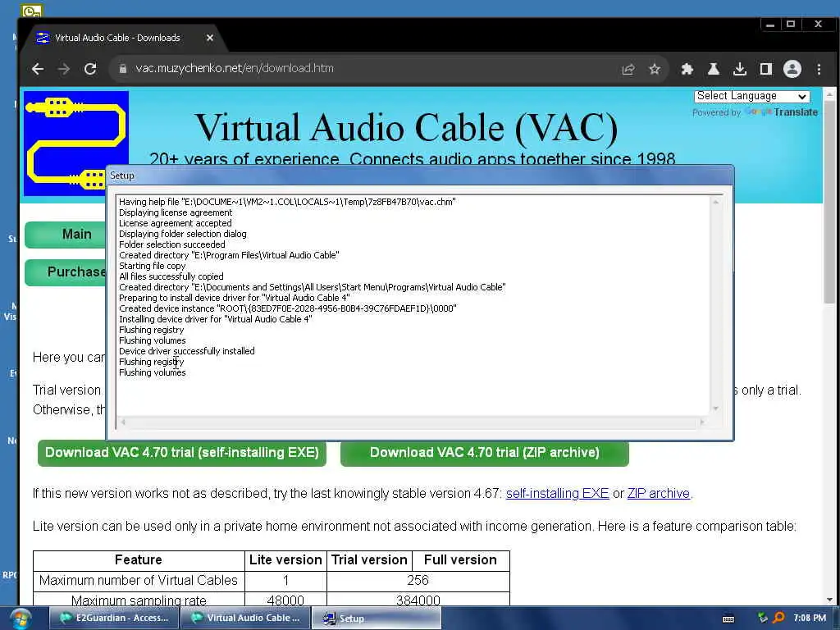
Task: Click "License agreement accepted" log line
Action: pos(176,223)
